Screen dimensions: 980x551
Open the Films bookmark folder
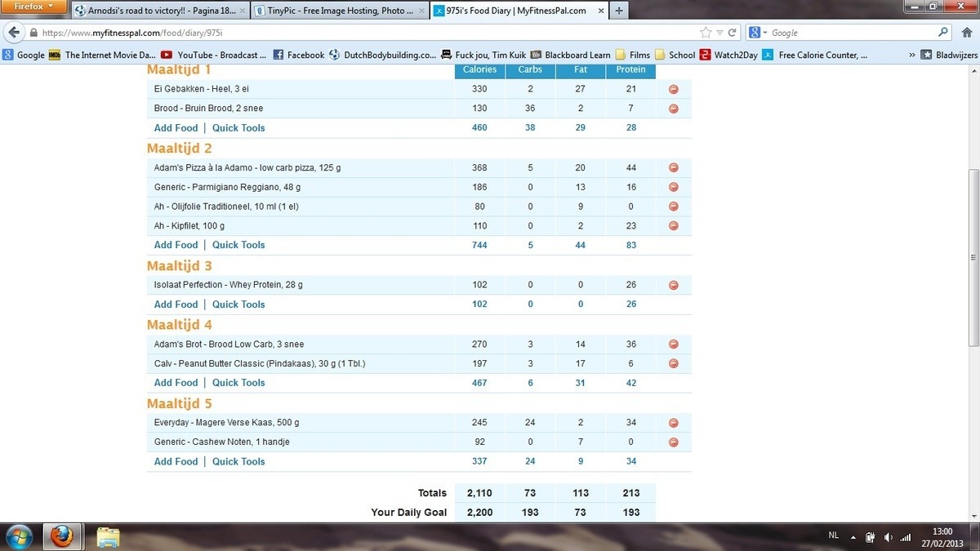pos(633,56)
